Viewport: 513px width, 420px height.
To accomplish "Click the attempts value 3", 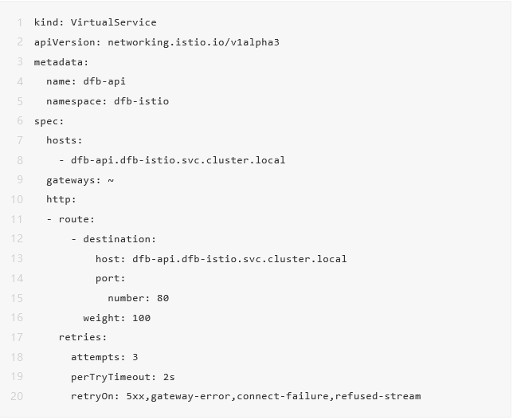I will tap(135, 357).
